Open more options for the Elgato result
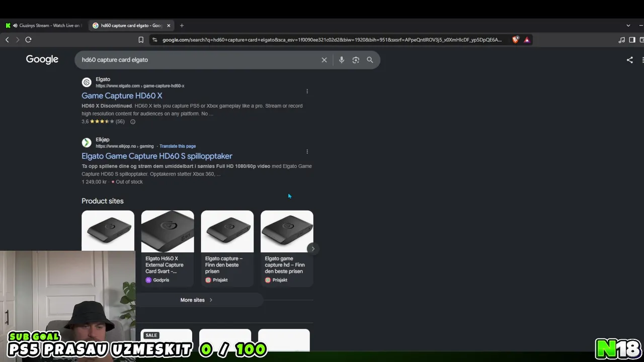Viewport: 644px width, 362px height. coord(307,91)
